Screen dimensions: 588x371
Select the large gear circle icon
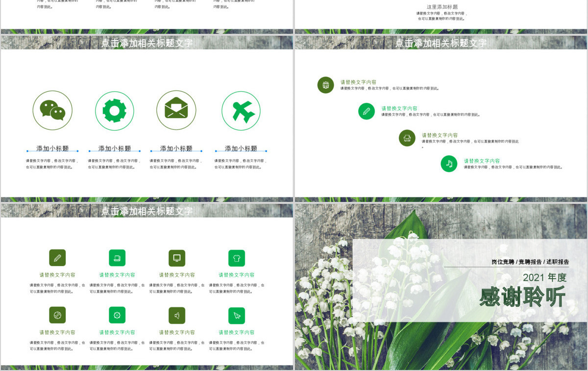click(115, 111)
